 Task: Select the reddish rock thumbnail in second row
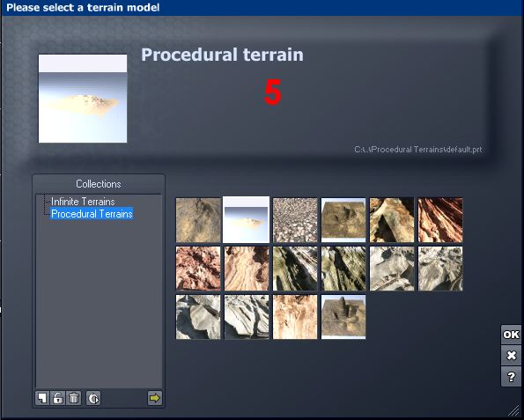[x=198, y=269]
